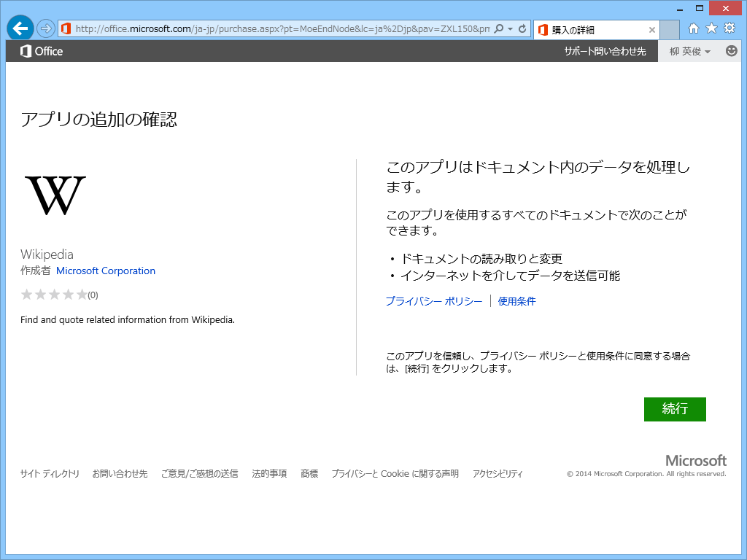Screen dimensions: 747x560
Task: Click the Wikipedia W app logo
Action: tap(55, 195)
